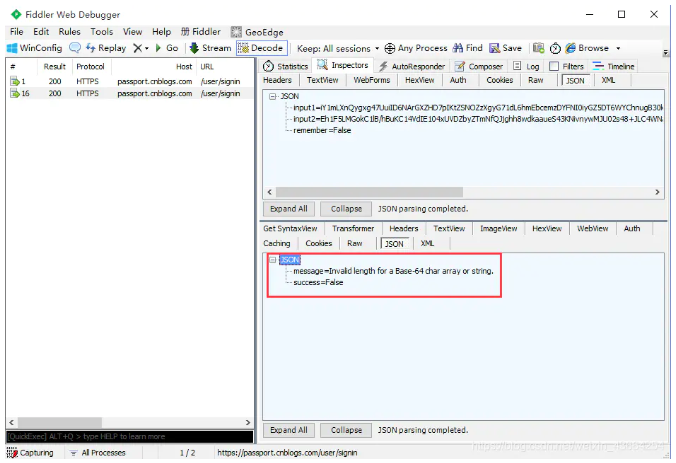Click the GeoEdge menu item
Viewport: 676px width, 463px height.
(x=257, y=32)
